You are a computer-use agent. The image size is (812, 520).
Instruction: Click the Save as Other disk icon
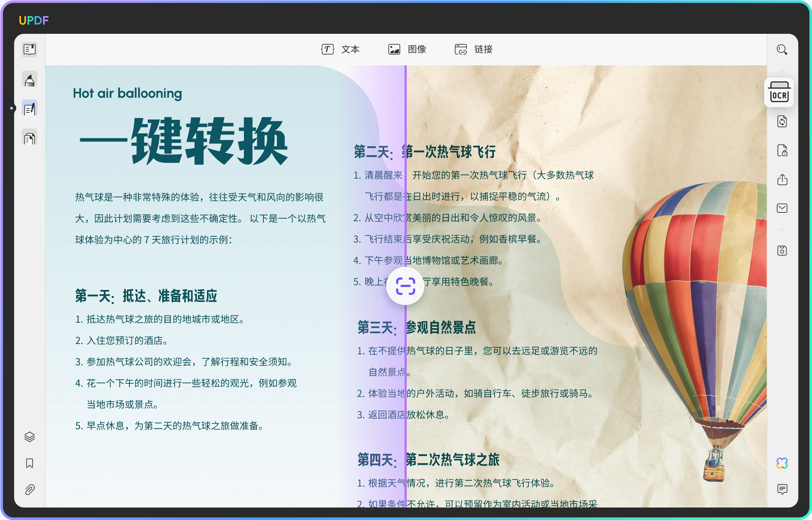click(782, 251)
